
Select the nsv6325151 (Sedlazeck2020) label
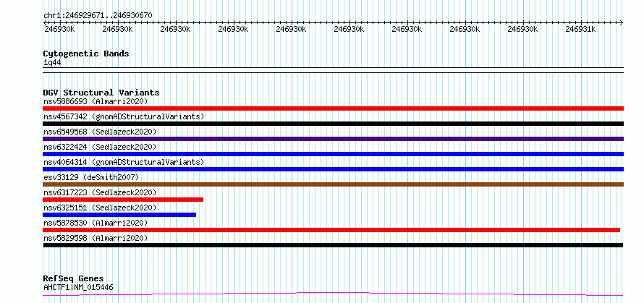click(x=100, y=208)
